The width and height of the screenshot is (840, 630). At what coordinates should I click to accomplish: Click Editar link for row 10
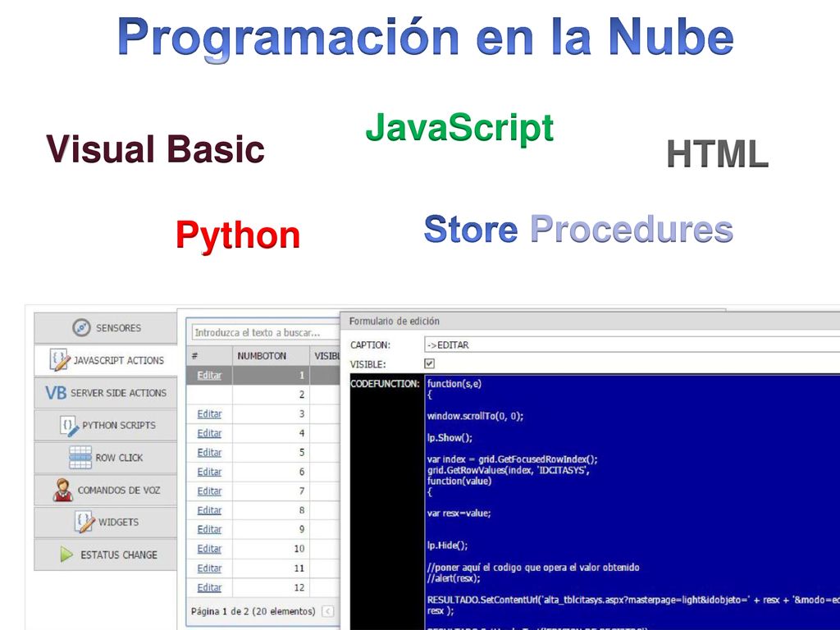[x=209, y=549]
